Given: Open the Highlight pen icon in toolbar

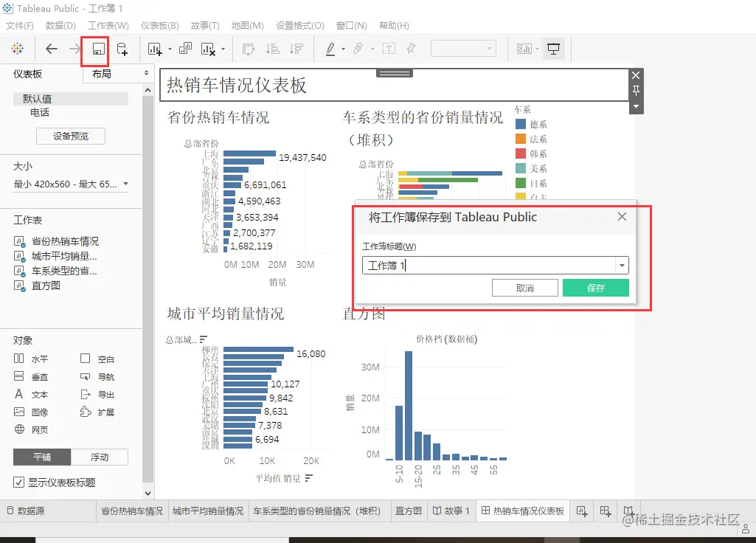Looking at the screenshot, I should click(331, 49).
